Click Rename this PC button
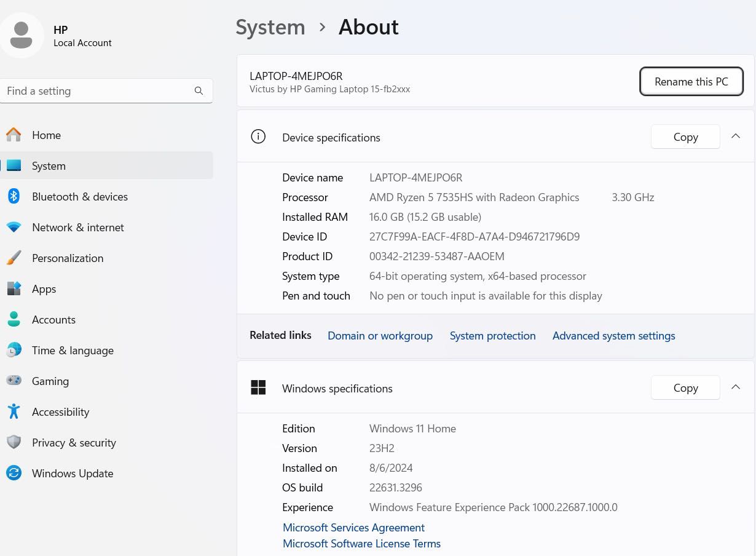This screenshot has height=556, width=756. pyautogui.click(x=691, y=82)
